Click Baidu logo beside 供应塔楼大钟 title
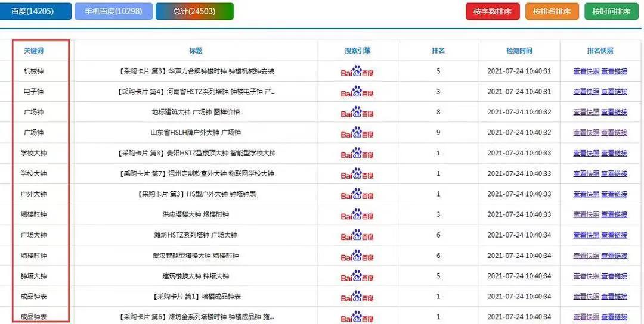The image size is (644, 324). [x=357, y=214]
